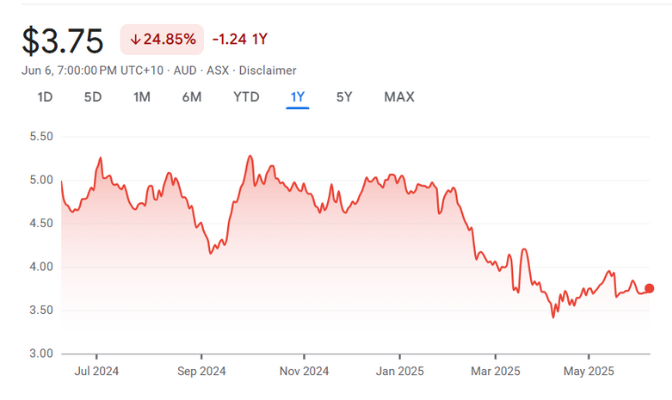Open the Disclaimer link
This screenshot has width=672, height=400.
tap(267, 70)
